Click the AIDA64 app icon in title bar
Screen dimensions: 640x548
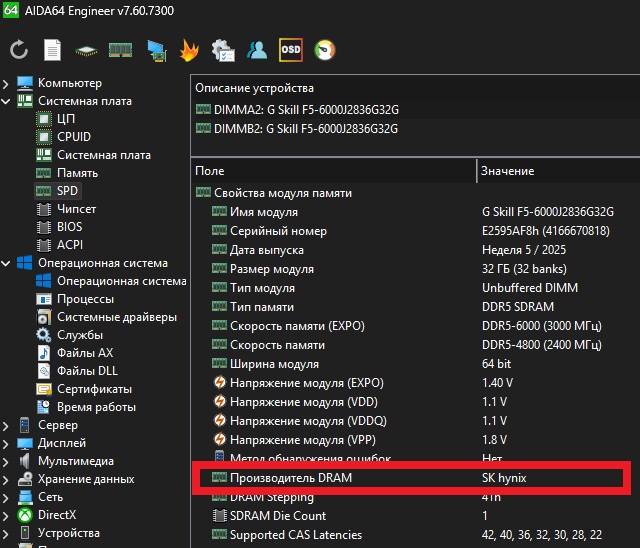tap(11, 10)
